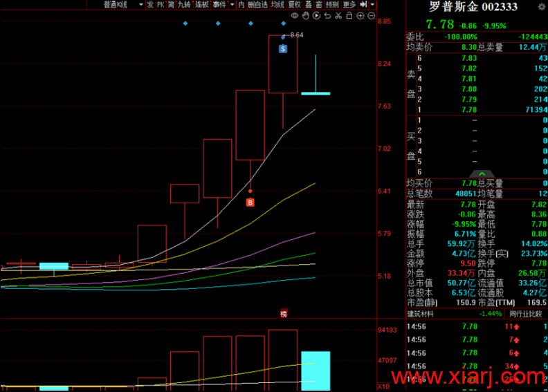
Task: Click the latest cyan candlestick on chart
Action: 316,93
